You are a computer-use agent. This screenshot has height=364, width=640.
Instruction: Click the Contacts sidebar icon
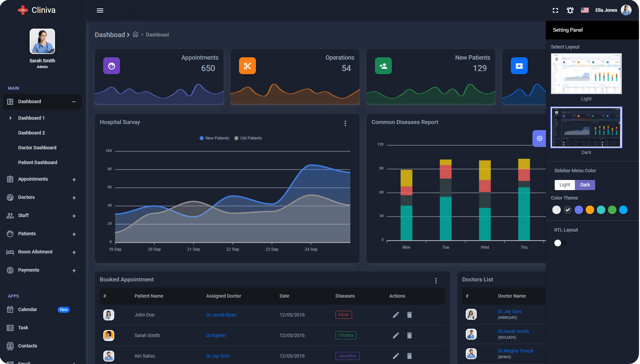(10, 346)
